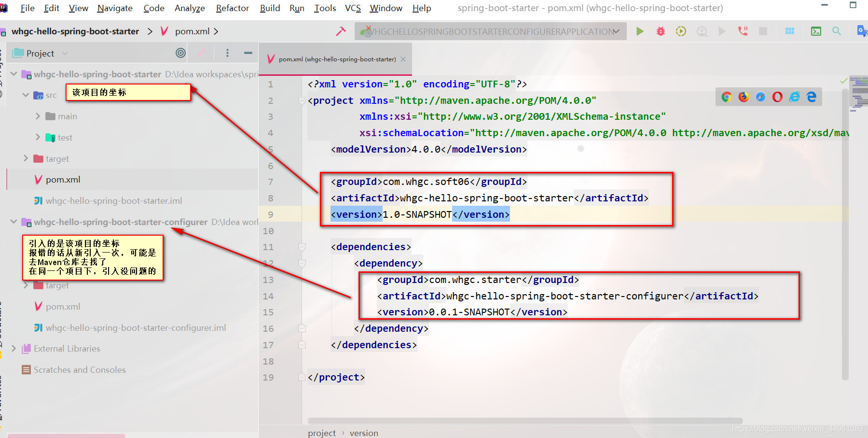Close the pom.xml editor tab
The width and height of the screenshot is (868, 438).
[x=403, y=59]
